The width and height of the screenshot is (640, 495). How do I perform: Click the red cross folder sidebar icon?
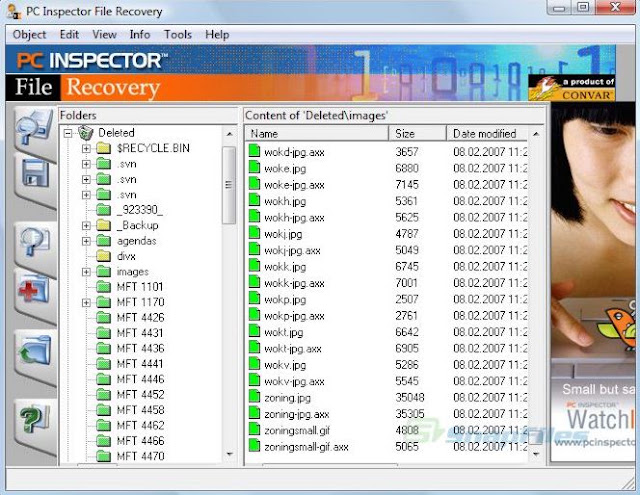(34, 289)
